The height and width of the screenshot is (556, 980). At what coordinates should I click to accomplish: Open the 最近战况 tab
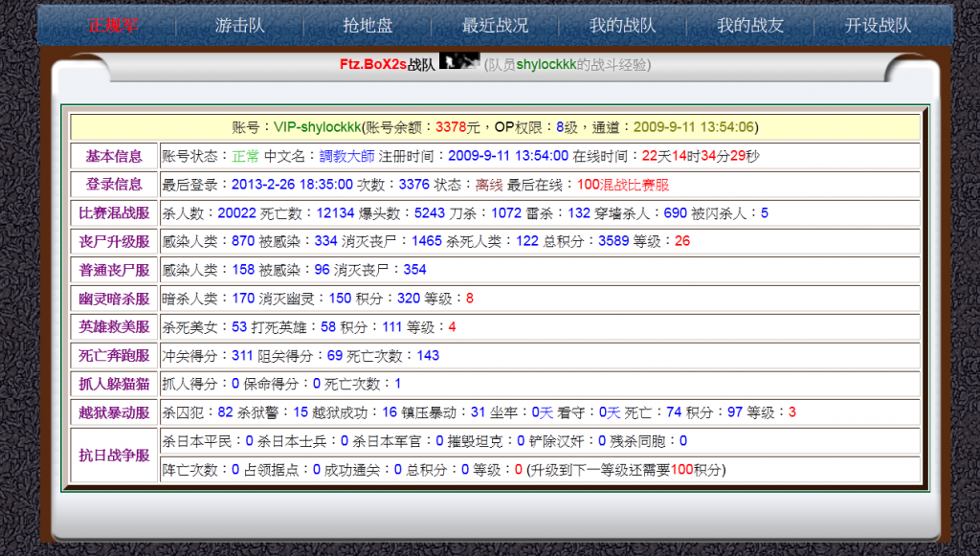[495, 26]
